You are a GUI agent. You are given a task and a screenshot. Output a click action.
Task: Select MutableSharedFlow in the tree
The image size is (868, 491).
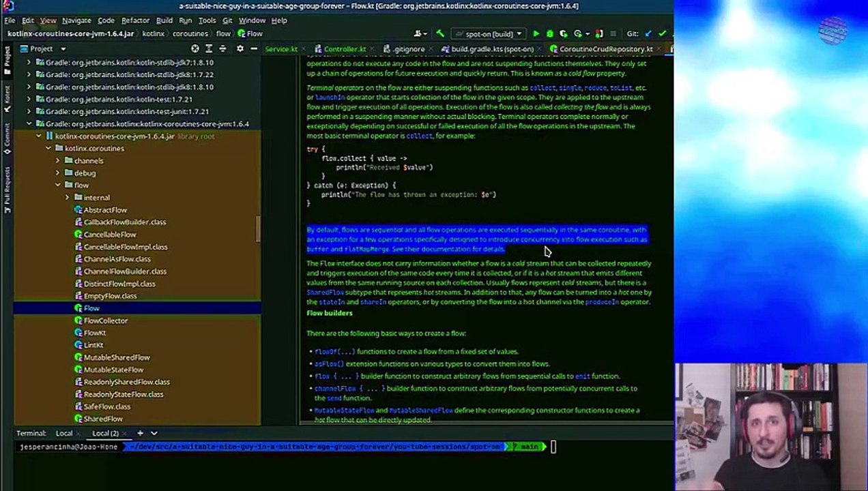(x=116, y=357)
